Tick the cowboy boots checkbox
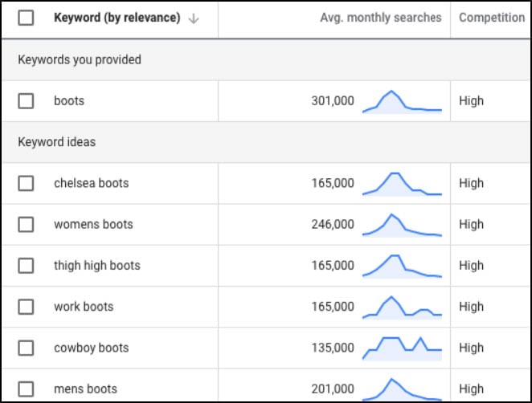532x403 pixels. click(x=26, y=348)
